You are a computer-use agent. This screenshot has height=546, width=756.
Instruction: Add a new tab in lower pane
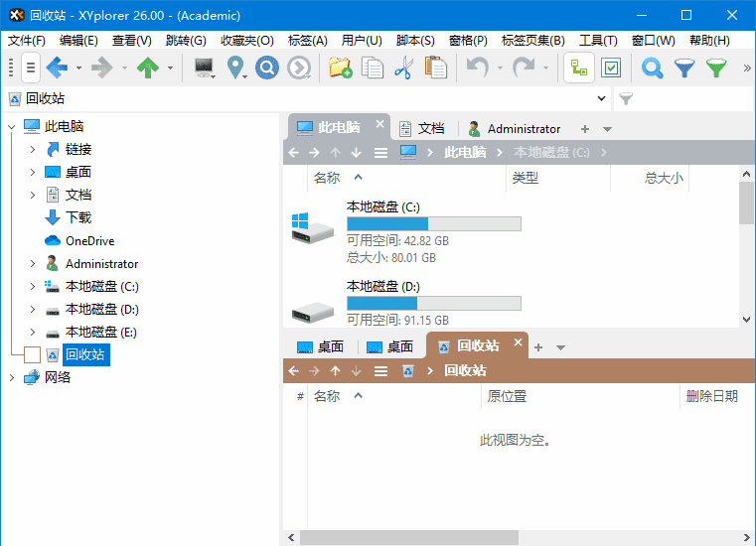538,347
